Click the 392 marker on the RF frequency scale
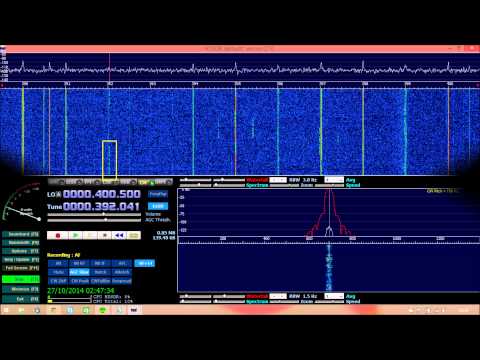The height and width of the screenshot is (360, 480). tap(110, 84)
